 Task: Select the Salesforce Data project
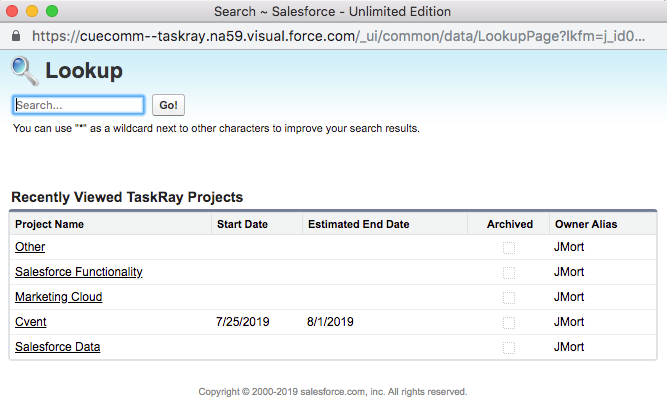[x=57, y=347]
